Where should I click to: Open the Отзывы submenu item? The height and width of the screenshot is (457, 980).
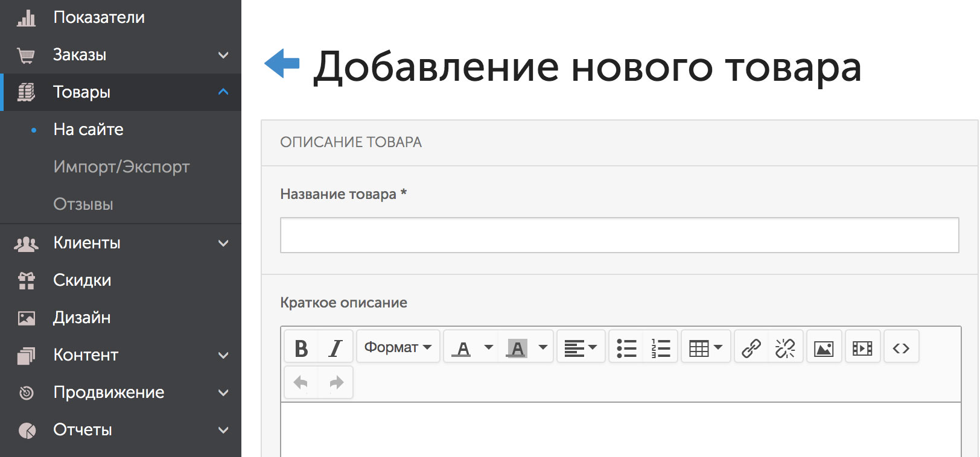point(83,204)
